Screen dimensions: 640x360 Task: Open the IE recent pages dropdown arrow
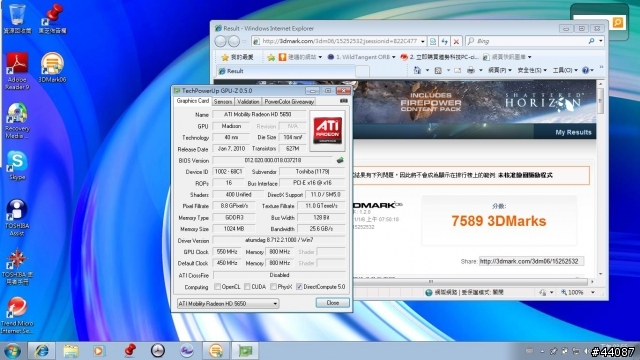click(x=244, y=41)
